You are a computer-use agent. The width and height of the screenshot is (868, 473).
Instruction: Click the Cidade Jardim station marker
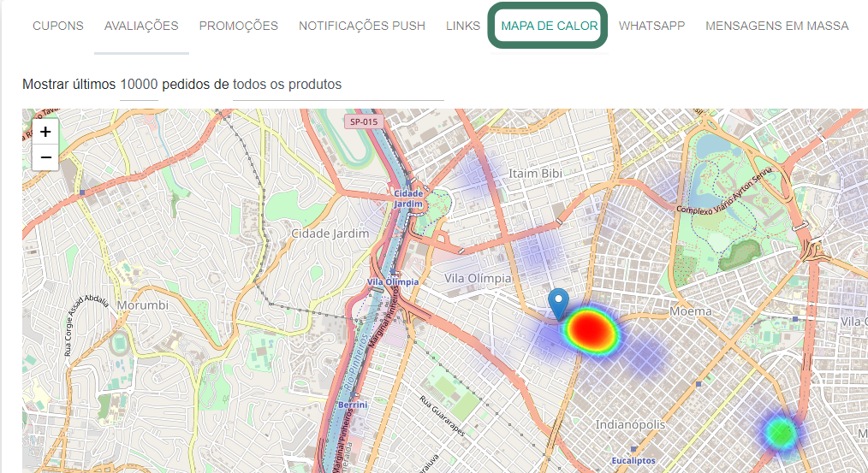click(x=408, y=184)
